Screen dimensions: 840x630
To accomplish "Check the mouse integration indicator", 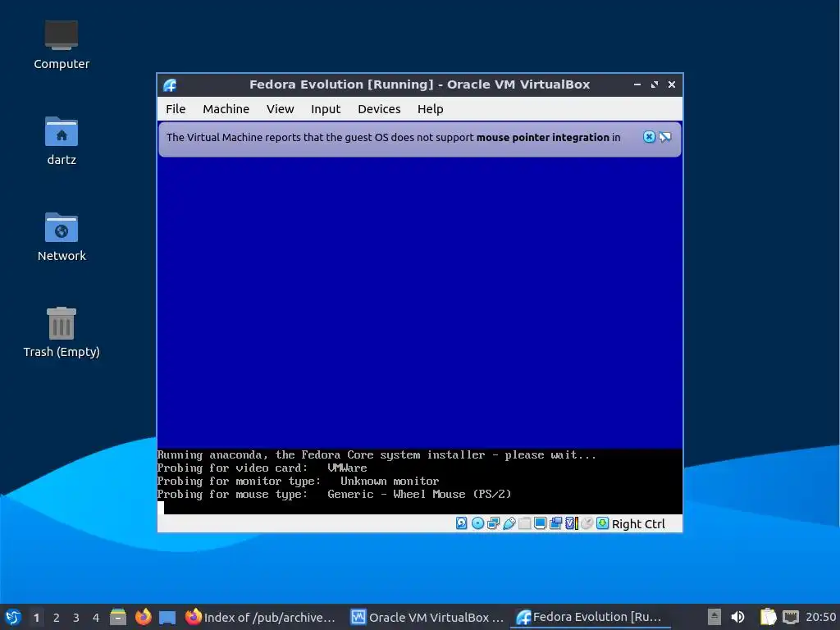I will click(x=587, y=523).
